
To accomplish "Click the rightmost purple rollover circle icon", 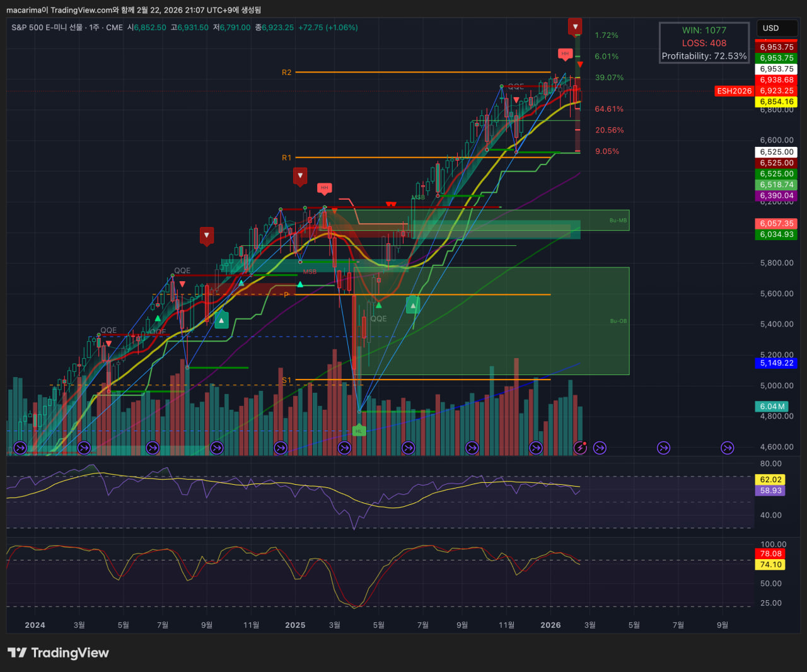I will [x=728, y=448].
